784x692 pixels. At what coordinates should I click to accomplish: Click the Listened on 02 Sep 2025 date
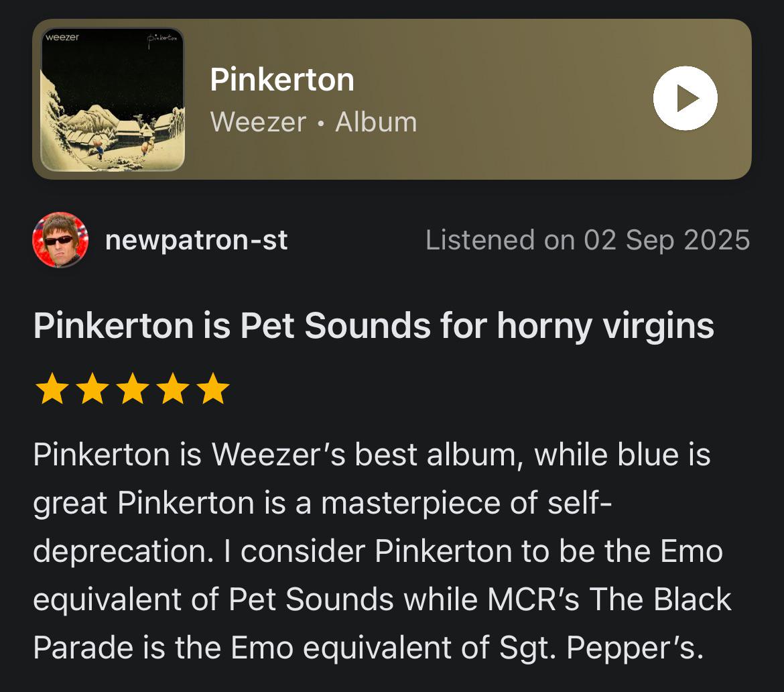[x=588, y=240]
